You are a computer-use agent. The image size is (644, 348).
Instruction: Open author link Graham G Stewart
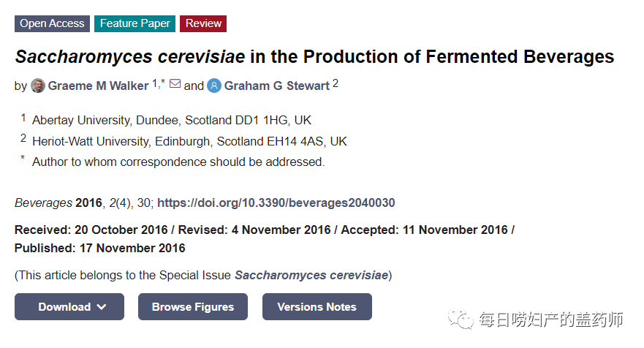276,86
